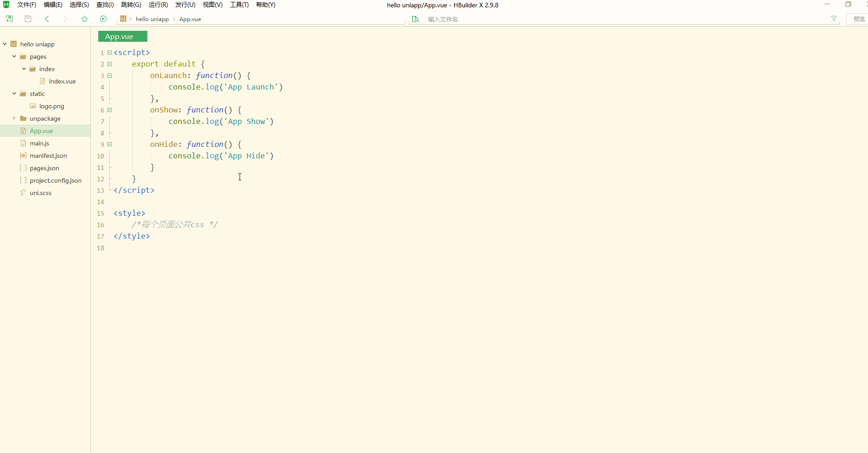Click the unpackage folder icon
Image resolution: width=868 pixels, height=453 pixels.
pyautogui.click(x=23, y=118)
